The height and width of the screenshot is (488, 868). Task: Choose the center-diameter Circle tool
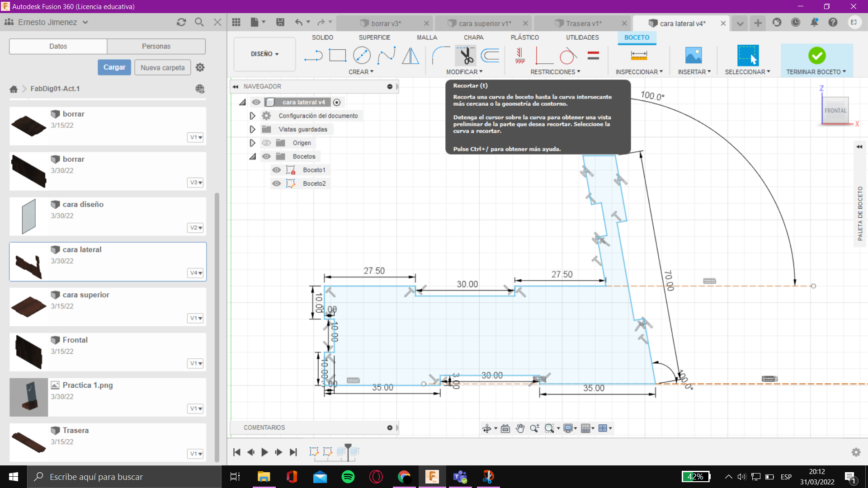(362, 56)
